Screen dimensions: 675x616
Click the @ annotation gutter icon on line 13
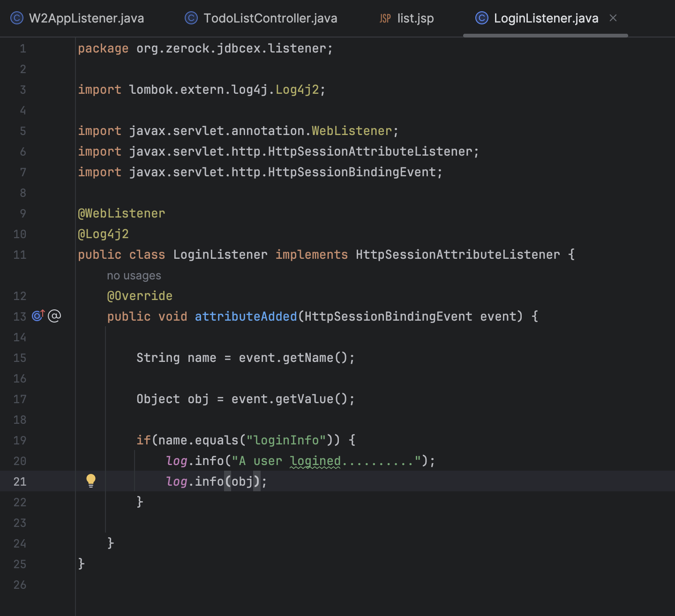click(x=54, y=316)
